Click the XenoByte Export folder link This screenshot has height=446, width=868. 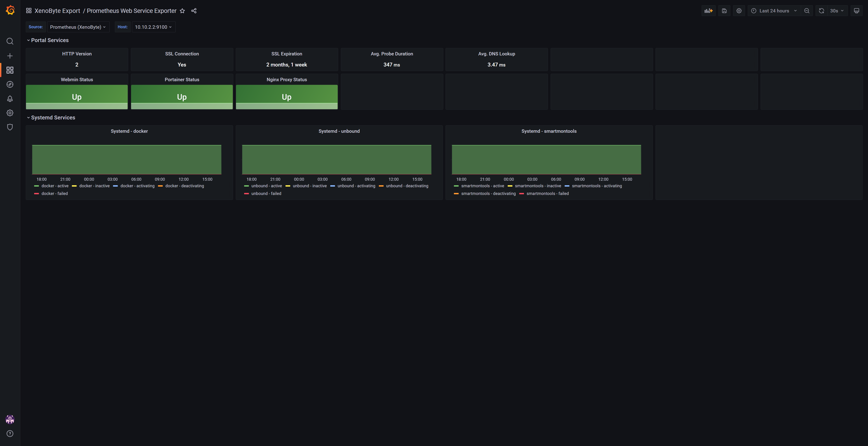tap(57, 11)
